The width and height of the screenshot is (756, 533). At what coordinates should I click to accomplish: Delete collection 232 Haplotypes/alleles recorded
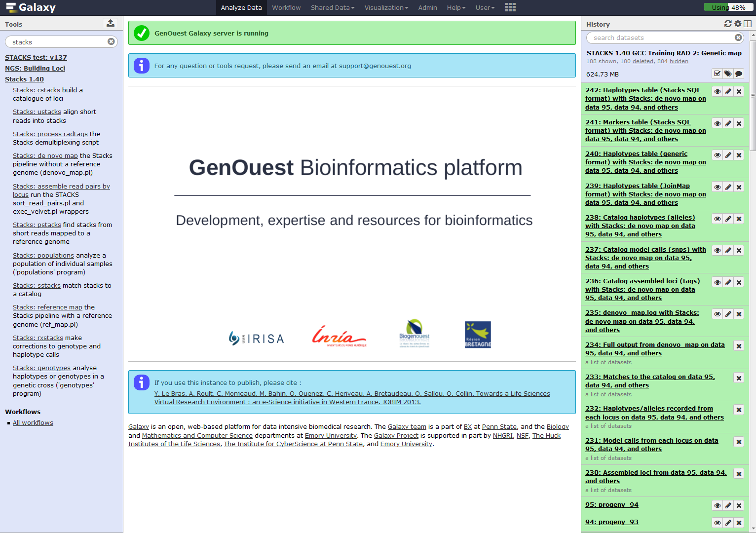[x=739, y=410]
